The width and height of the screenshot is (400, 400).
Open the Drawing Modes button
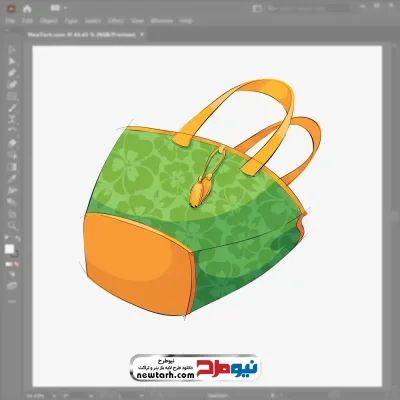(x=12, y=274)
